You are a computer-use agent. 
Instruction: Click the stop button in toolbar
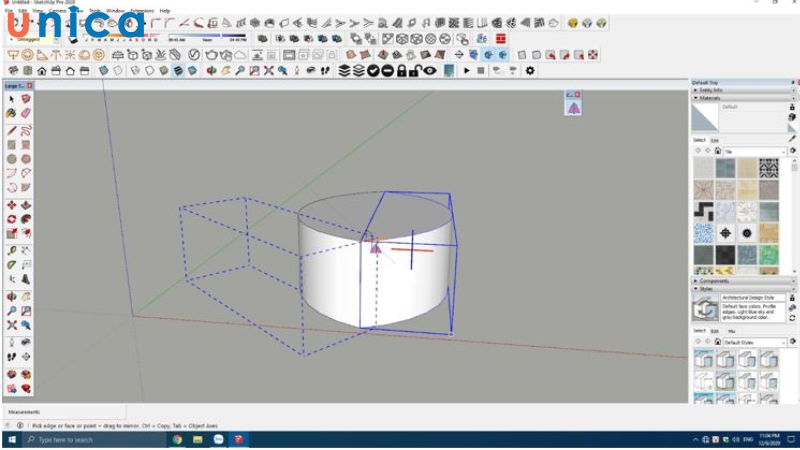[x=481, y=71]
